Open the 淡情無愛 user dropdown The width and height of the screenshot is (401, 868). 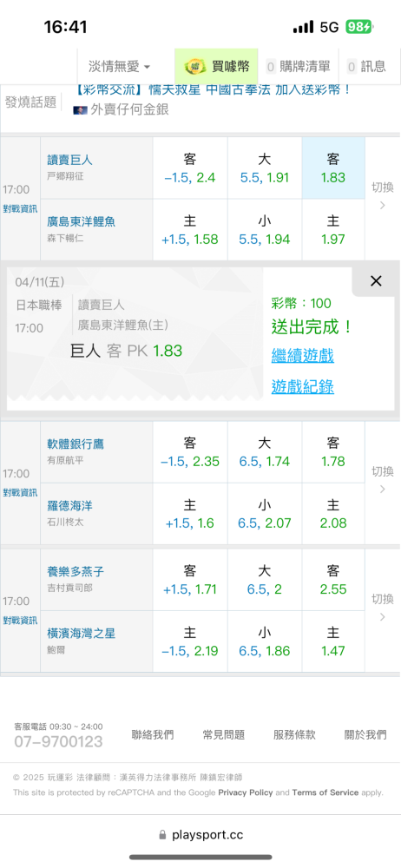(119, 67)
